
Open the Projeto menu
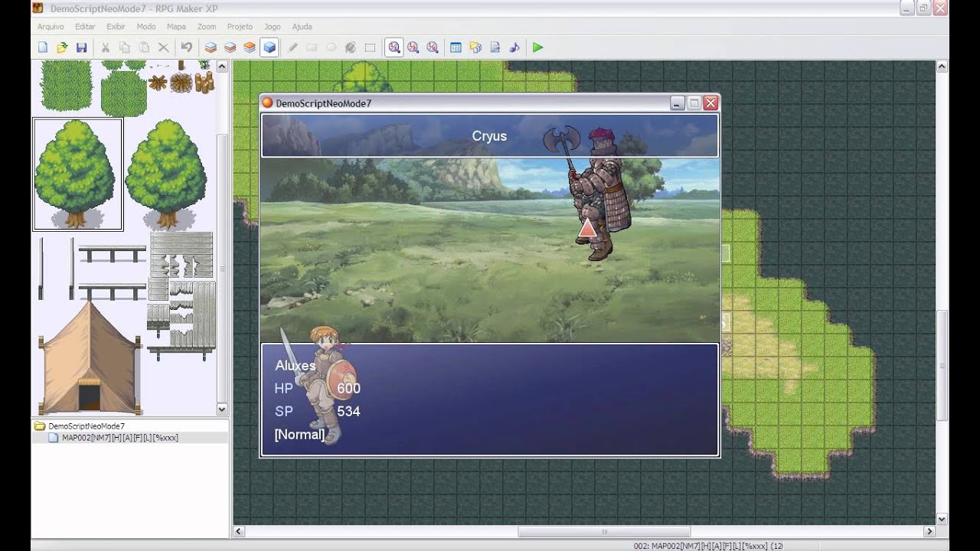240,27
